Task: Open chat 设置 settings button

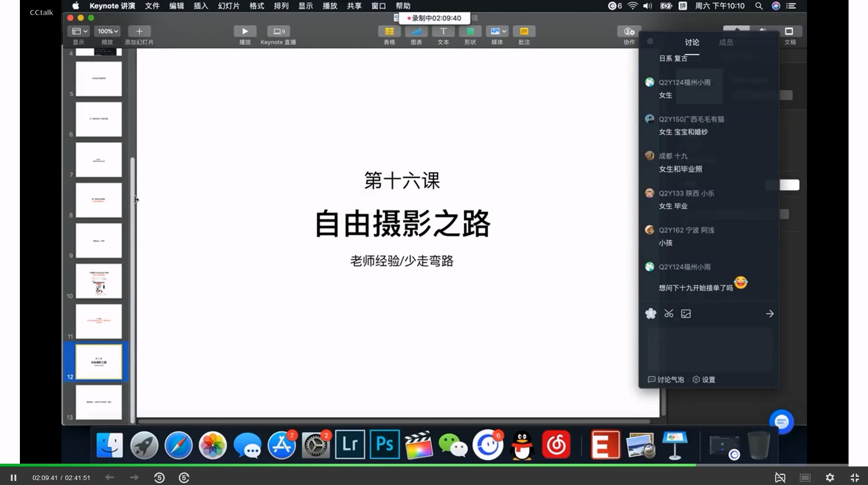Action: (704, 380)
